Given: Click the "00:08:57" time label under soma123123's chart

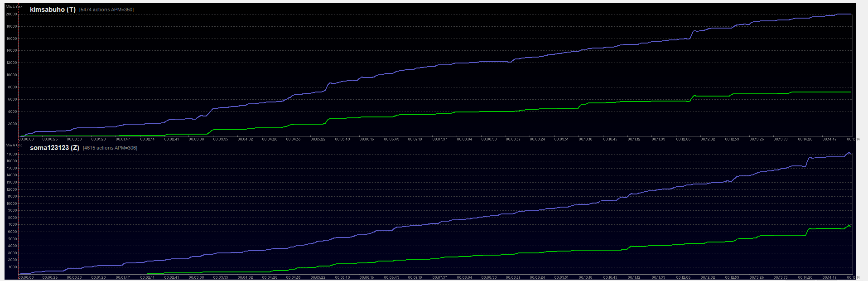Looking at the screenshot, I should point(513,277).
